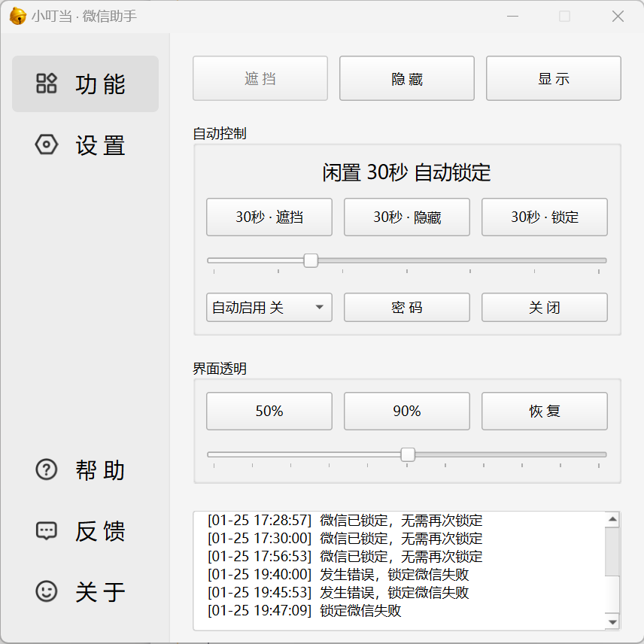Open the 关于 sidebar entry
Screen dimensions: 644x644
[86, 592]
